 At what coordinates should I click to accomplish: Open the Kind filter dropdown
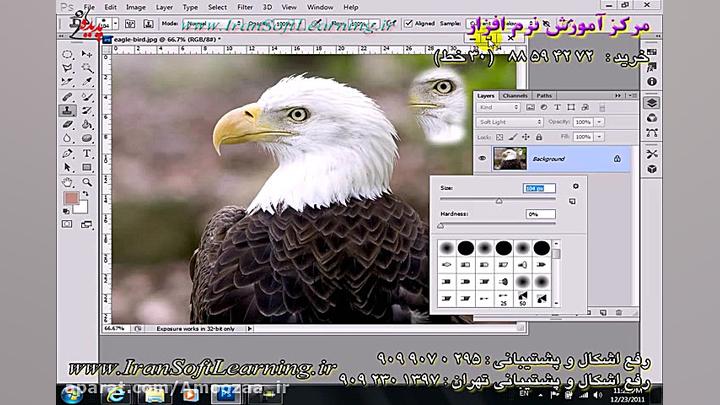[499, 107]
